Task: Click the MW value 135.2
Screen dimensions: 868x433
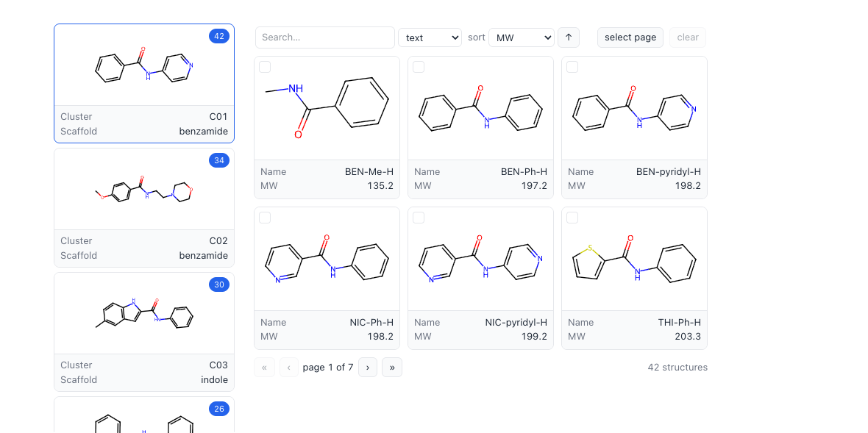Action: (380, 186)
